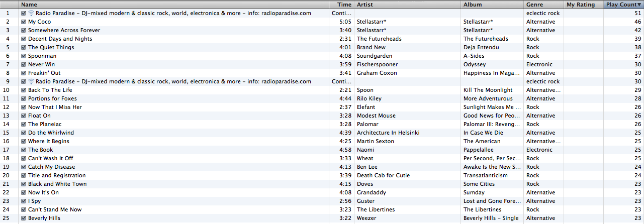644x224 pixels.
Task: Select The Book song name
Action: pos(40,150)
